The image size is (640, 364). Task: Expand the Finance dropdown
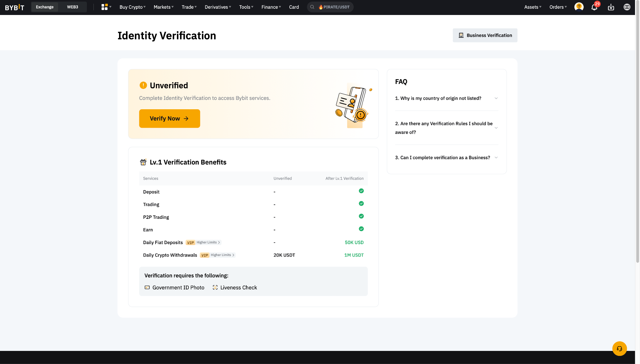271,7
